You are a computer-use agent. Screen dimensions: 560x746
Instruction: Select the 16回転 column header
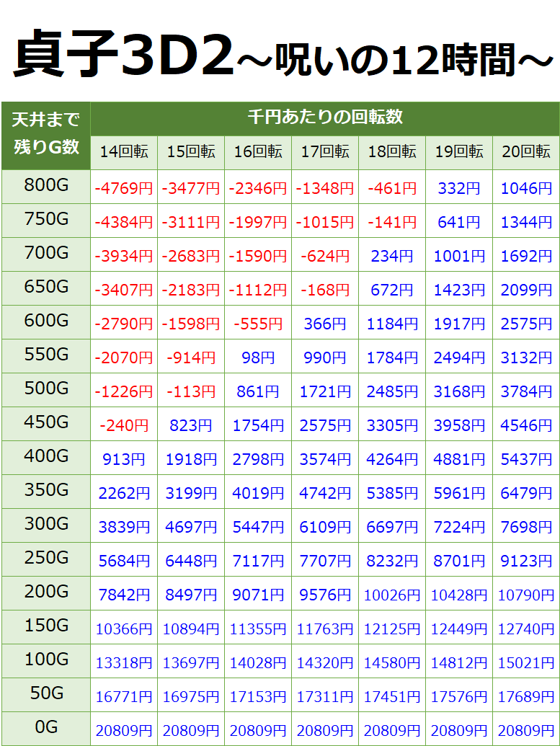pyautogui.click(x=258, y=153)
